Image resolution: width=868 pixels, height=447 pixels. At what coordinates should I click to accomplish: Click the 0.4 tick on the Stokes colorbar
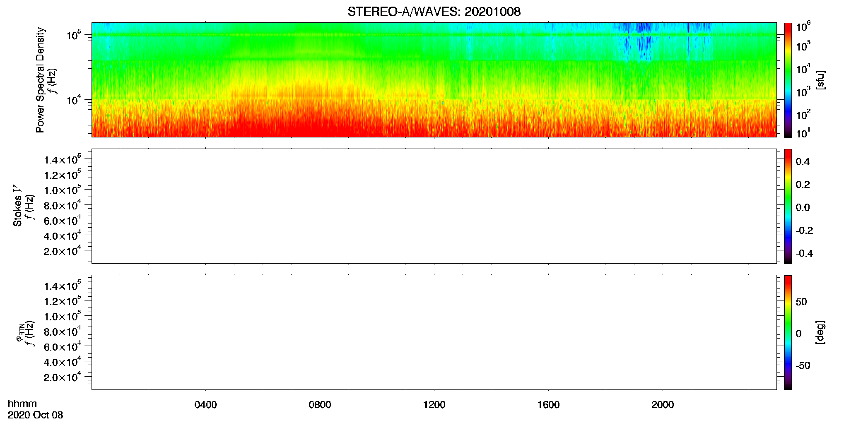click(x=803, y=162)
